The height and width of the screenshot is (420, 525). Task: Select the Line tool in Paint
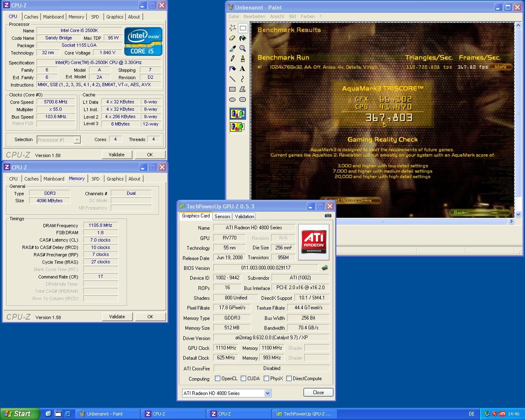(233, 79)
